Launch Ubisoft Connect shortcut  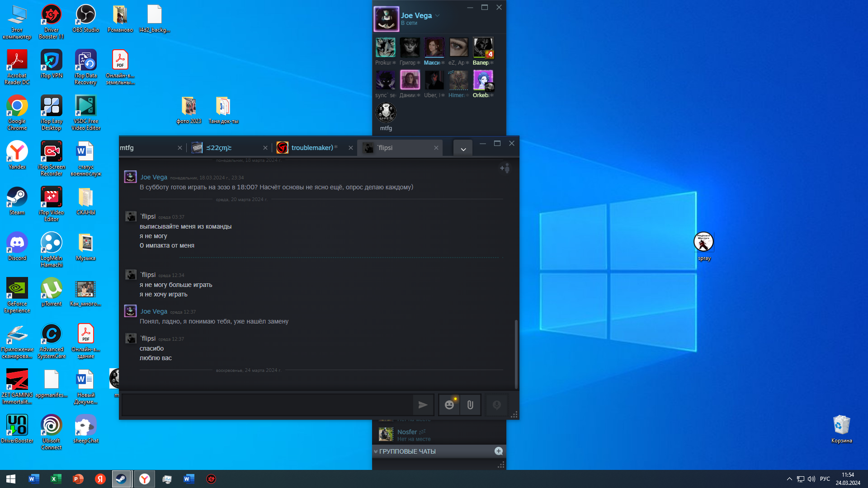pyautogui.click(x=52, y=432)
